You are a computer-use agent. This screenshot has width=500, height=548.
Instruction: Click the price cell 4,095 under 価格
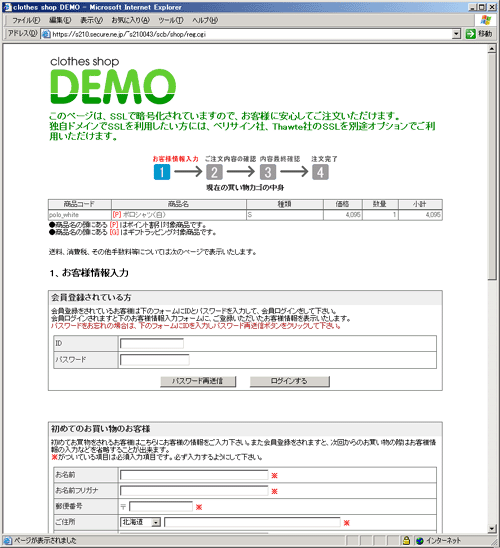click(343, 215)
